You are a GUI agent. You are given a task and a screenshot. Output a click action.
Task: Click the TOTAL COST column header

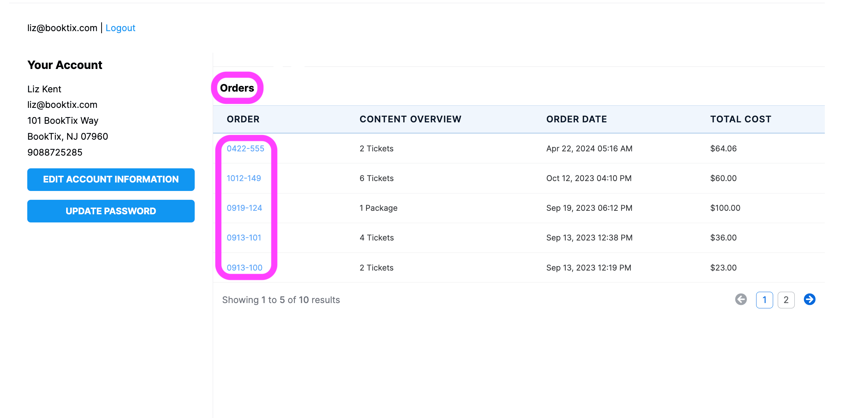(x=741, y=119)
